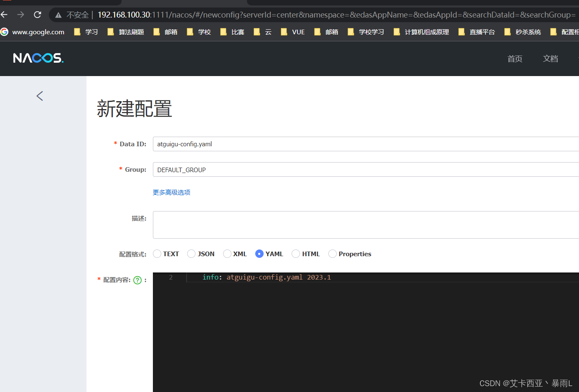Reload the page with the refresh icon
Viewport: 579px width, 392px height.
coord(38,15)
